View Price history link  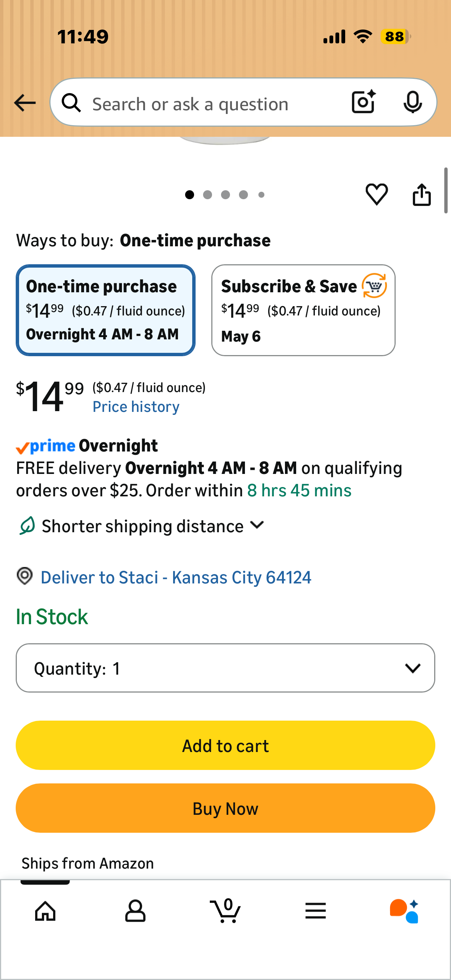136,407
